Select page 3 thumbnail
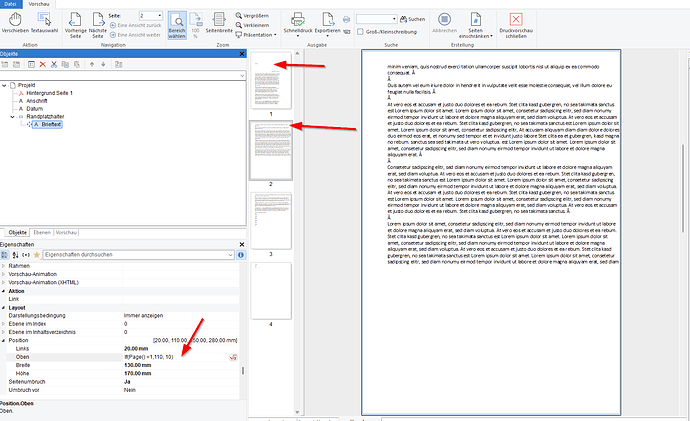Image resolution: width=690 pixels, height=421 pixels. click(271, 221)
